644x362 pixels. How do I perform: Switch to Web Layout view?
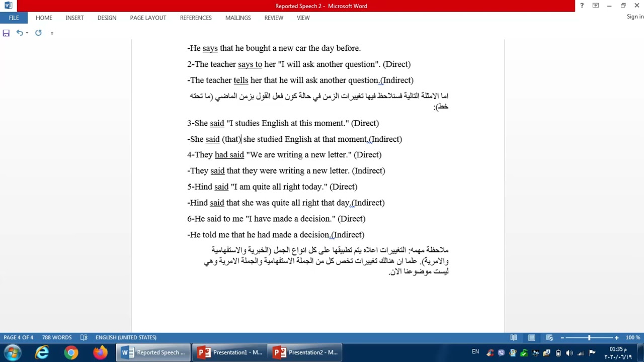549,337
